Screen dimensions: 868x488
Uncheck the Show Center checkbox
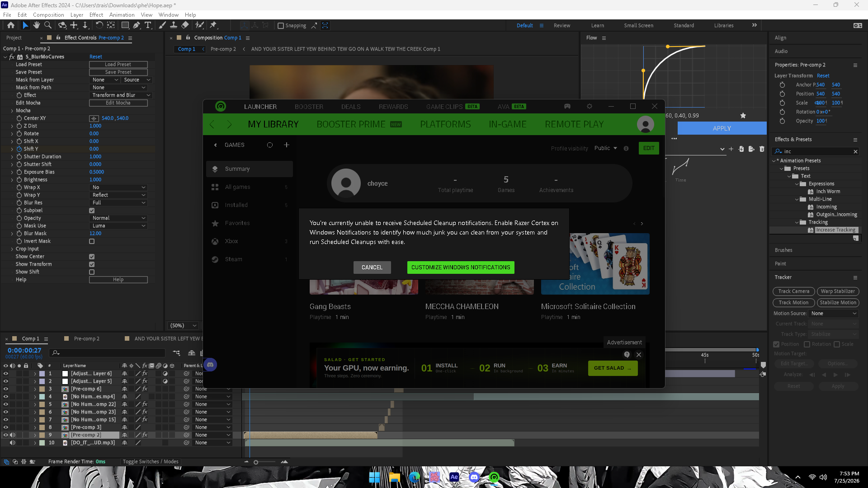tap(92, 257)
